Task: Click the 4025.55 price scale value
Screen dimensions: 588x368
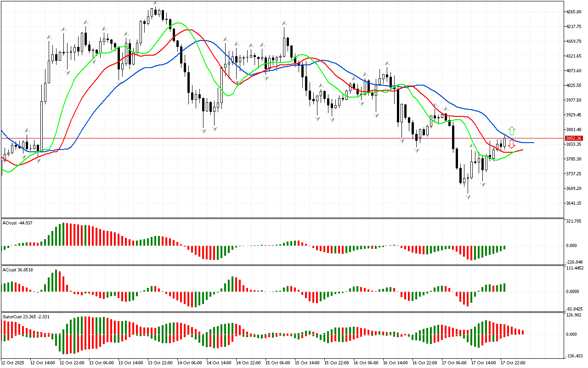Action: pyautogui.click(x=574, y=85)
